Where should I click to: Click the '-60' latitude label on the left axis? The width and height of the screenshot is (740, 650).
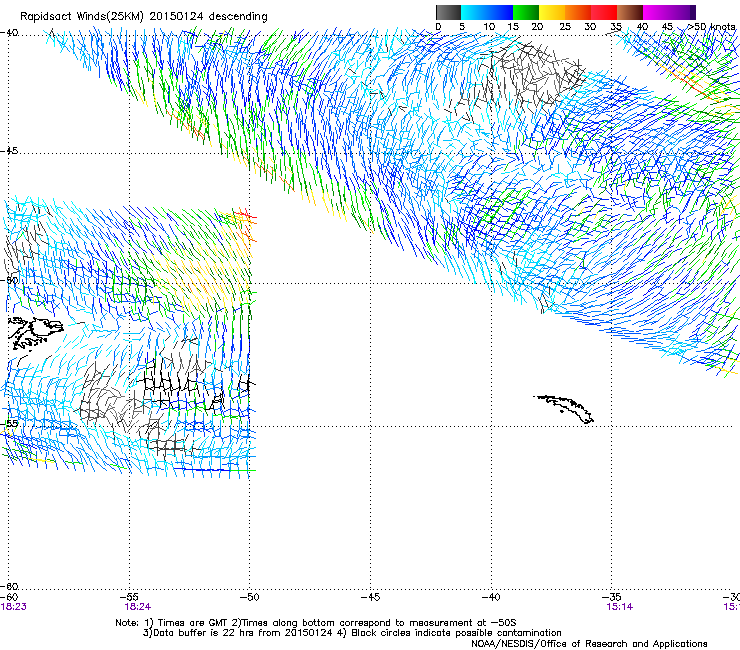point(9,586)
